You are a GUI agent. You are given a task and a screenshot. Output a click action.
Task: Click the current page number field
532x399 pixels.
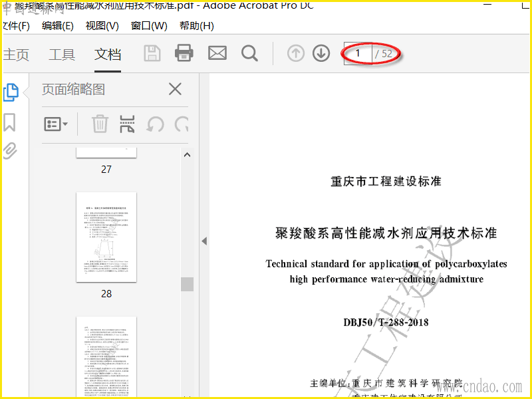point(358,54)
